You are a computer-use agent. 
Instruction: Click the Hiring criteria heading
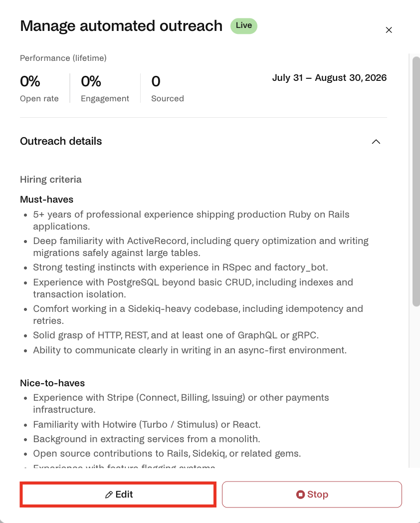[x=51, y=180]
